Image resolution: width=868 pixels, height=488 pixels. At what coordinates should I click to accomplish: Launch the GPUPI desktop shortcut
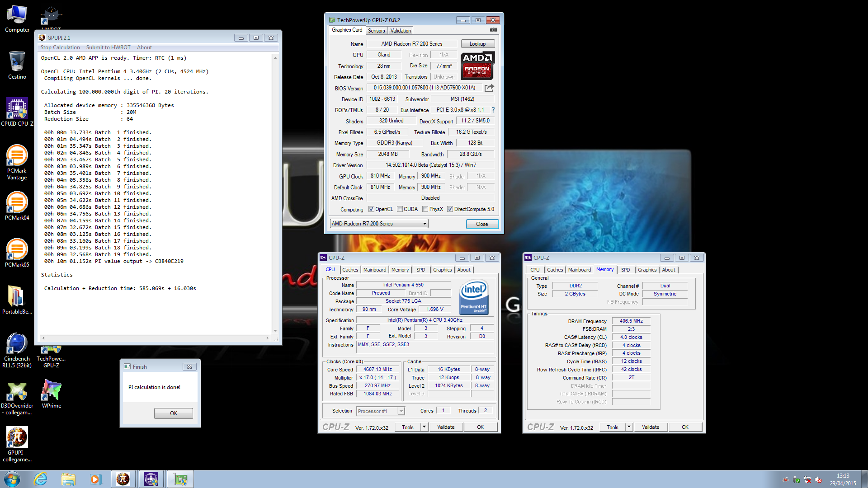[x=17, y=445]
